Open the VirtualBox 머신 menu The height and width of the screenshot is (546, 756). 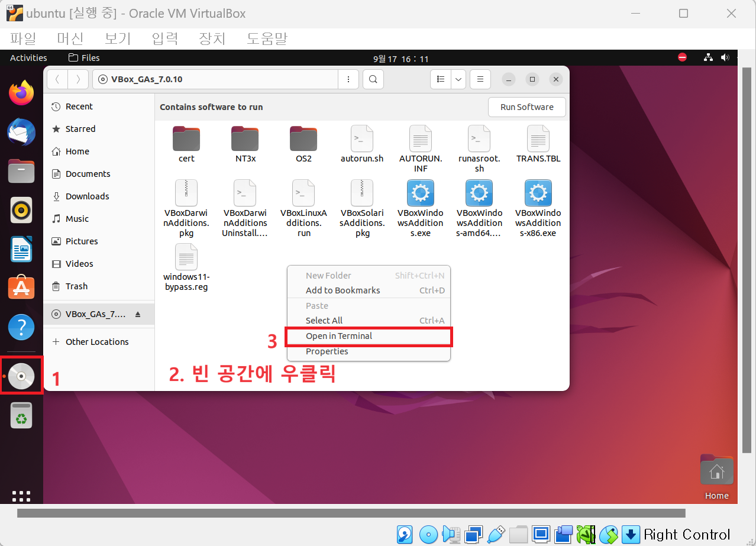[x=70, y=39]
